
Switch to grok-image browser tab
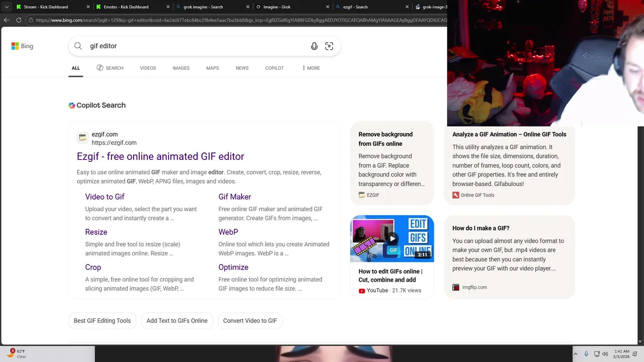[431, 7]
